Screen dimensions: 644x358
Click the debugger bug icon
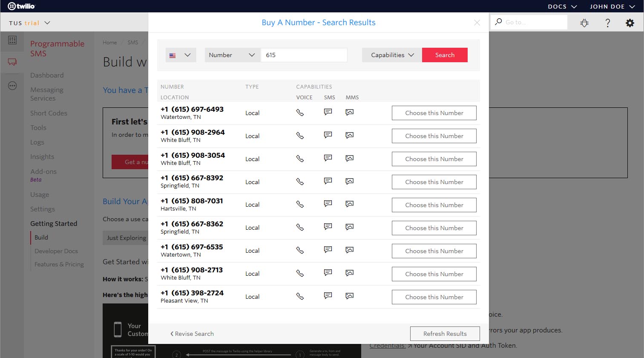(x=584, y=23)
